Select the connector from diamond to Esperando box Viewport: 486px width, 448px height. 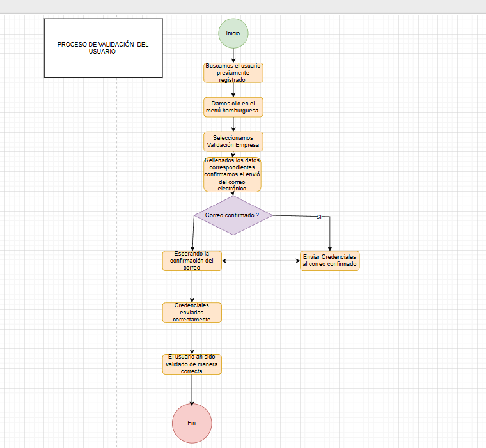(192, 233)
